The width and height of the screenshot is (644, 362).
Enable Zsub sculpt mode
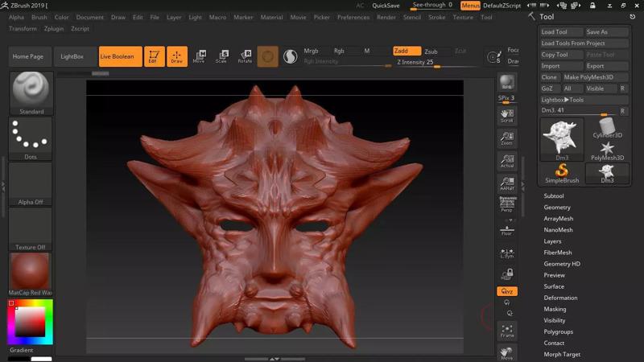pyautogui.click(x=431, y=51)
